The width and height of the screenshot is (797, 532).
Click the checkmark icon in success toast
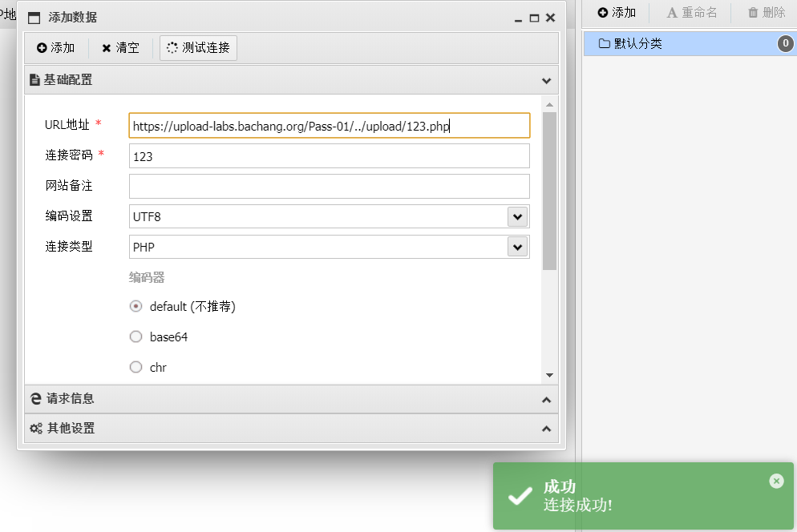(x=520, y=495)
